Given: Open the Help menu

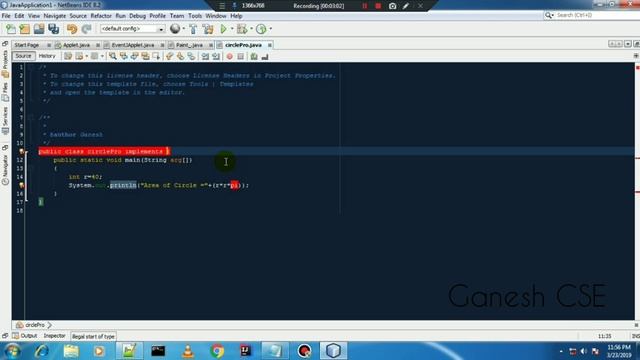Looking at the screenshot, I should point(236,16).
